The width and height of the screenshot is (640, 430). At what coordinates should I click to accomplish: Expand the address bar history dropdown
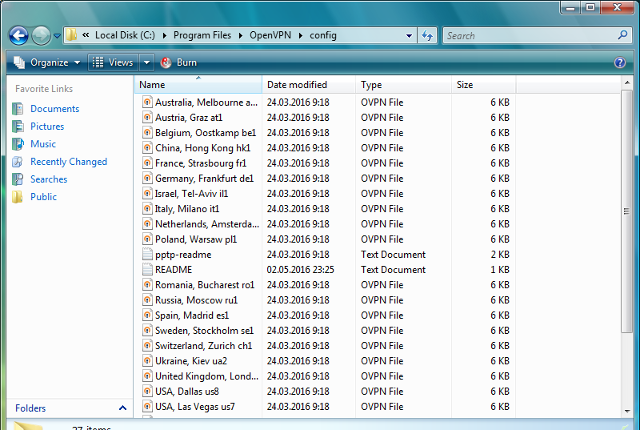(x=409, y=36)
